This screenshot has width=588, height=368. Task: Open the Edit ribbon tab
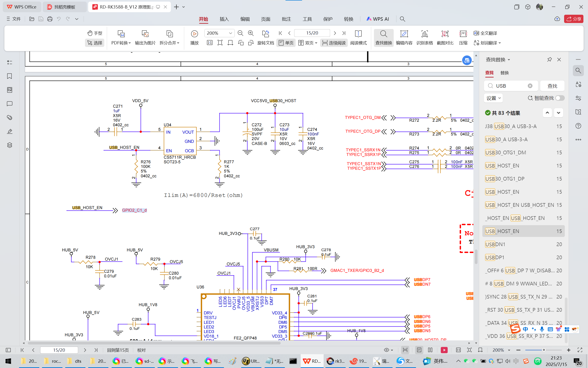click(245, 19)
